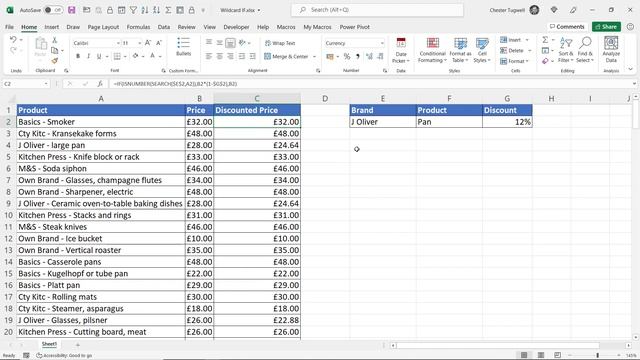This screenshot has height=360, width=640.
Task: Expand Format as Table gallery
Action: (460, 50)
